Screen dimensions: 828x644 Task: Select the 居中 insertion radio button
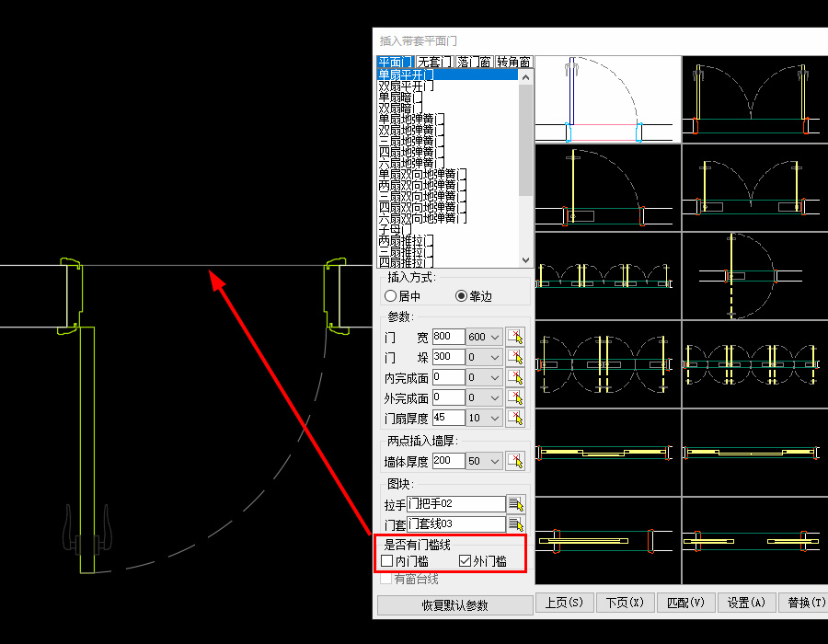coord(391,296)
